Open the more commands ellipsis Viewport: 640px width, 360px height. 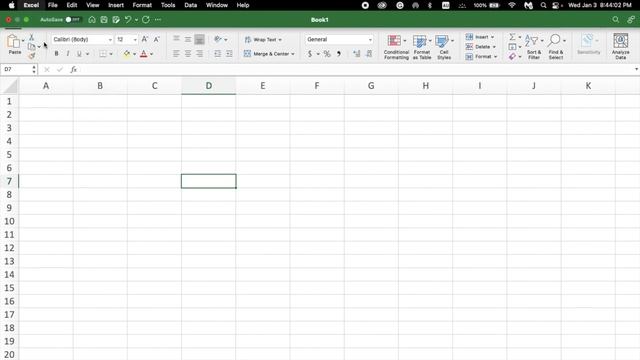coord(158,20)
